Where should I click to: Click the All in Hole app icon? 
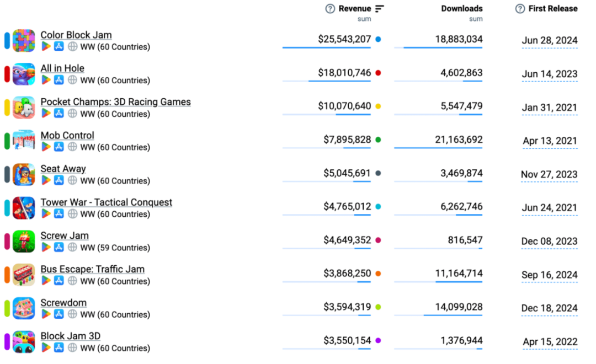tap(24, 74)
